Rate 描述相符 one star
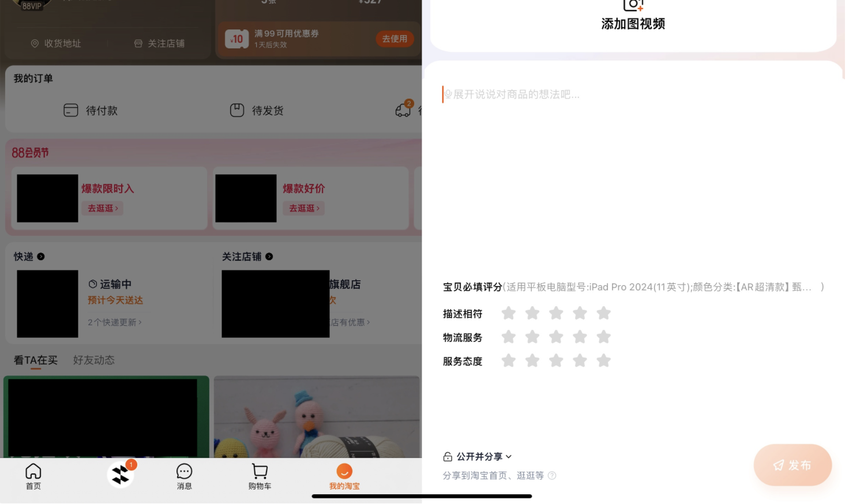The height and width of the screenshot is (504, 849). (508, 313)
